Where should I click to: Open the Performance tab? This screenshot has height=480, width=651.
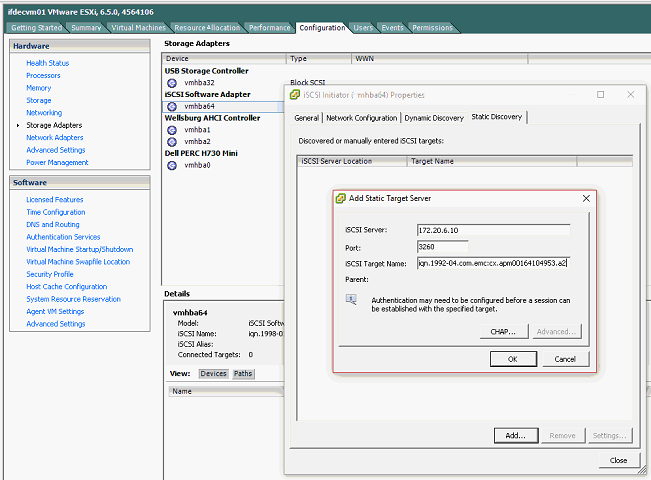click(269, 27)
